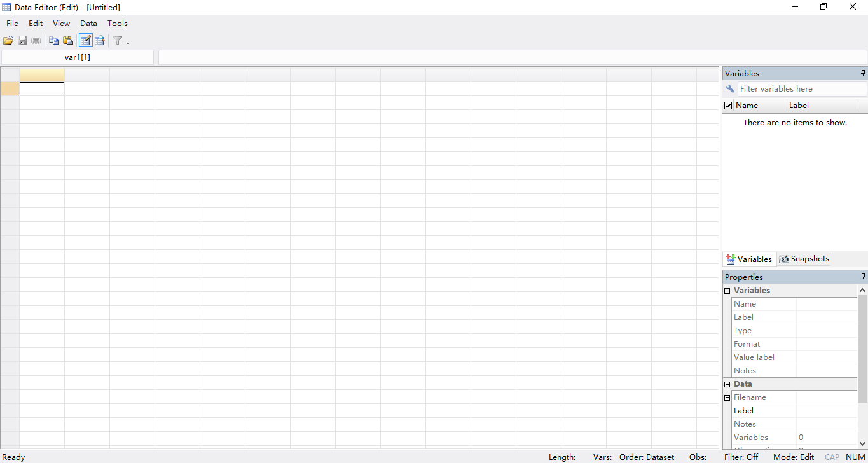This screenshot has height=463, width=868.
Task: Open the Tools menu
Action: click(x=118, y=24)
